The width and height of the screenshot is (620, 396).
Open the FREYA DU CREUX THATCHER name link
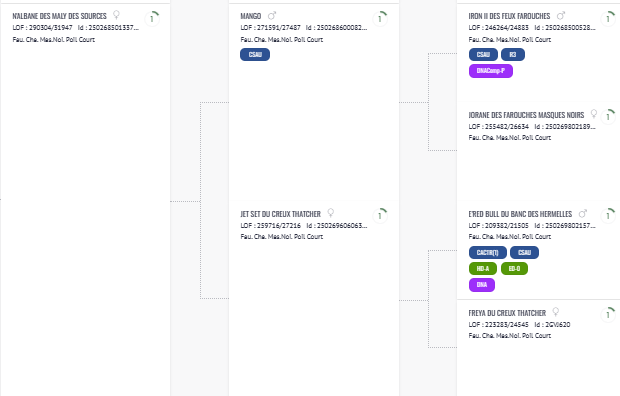(x=507, y=313)
